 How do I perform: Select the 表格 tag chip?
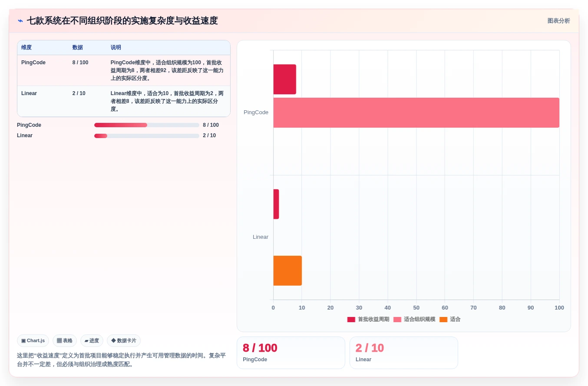click(65, 341)
